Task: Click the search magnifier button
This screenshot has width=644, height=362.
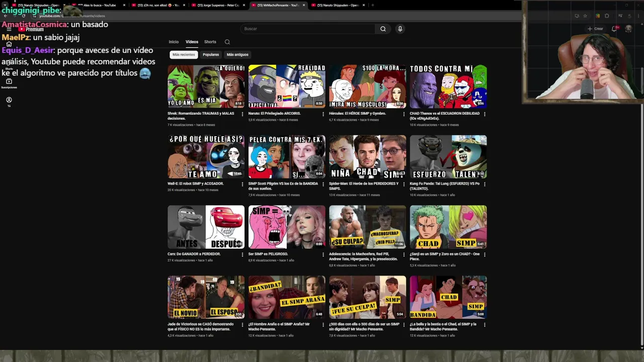Action: tap(383, 29)
